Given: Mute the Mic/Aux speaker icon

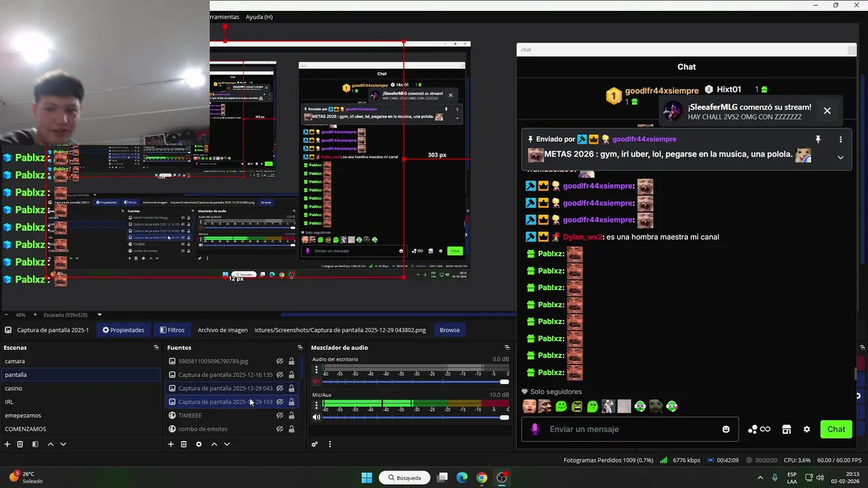Looking at the screenshot, I should coord(316,418).
